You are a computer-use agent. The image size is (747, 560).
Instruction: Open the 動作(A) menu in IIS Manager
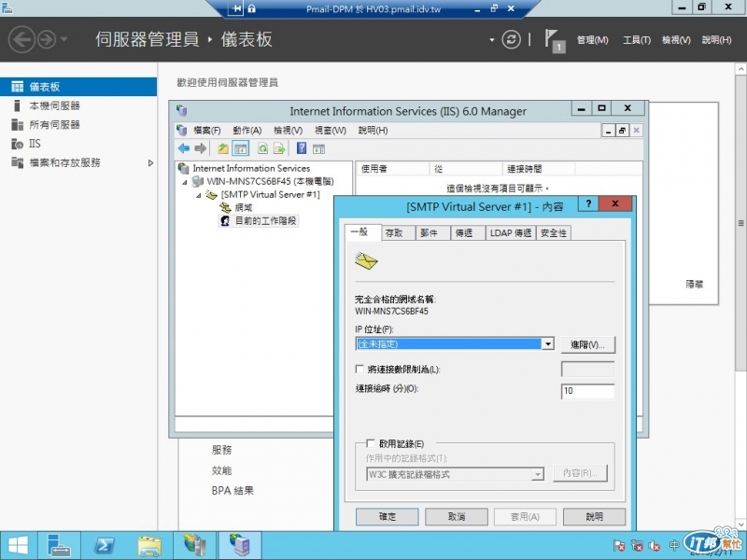[x=247, y=130]
